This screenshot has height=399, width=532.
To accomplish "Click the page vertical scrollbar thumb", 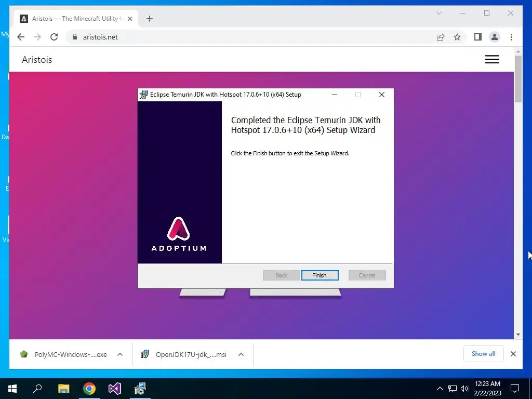I will click(x=518, y=79).
